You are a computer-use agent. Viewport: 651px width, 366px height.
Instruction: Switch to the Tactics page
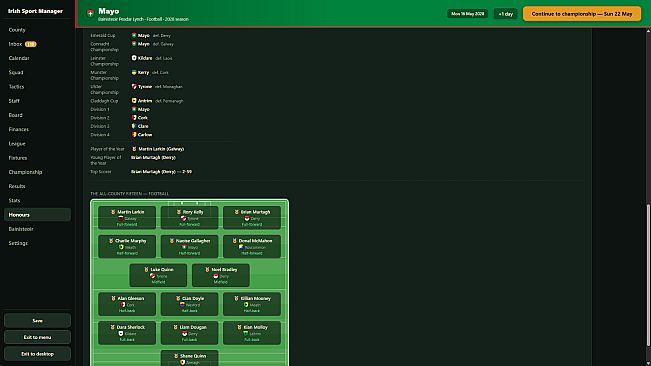[37, 87]
